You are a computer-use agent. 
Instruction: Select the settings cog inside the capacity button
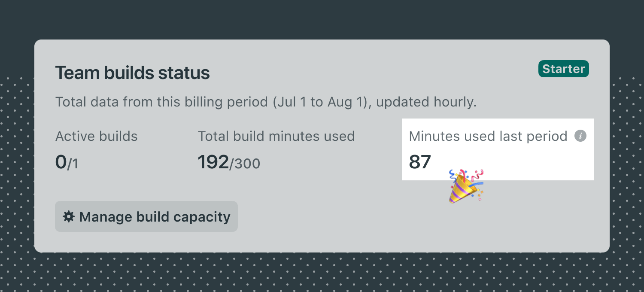(69, 217)
